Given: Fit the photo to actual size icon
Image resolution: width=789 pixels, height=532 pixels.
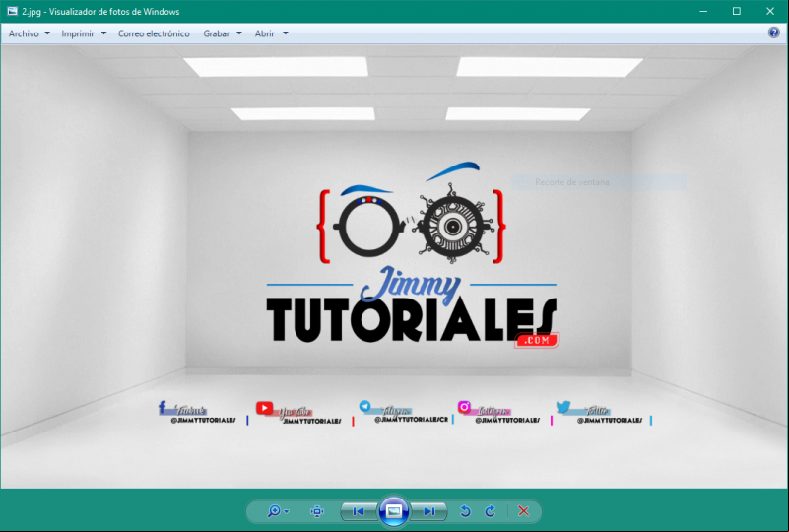Looking at the screenshot, I should coord(317,512).
